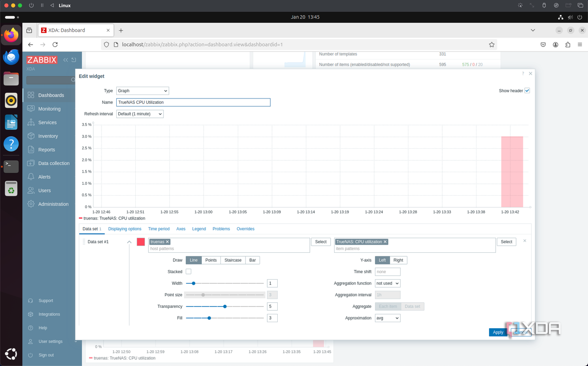Click the Fill slider handle
This screenshot has width=588, height=366.
click(x=209, y=318)
